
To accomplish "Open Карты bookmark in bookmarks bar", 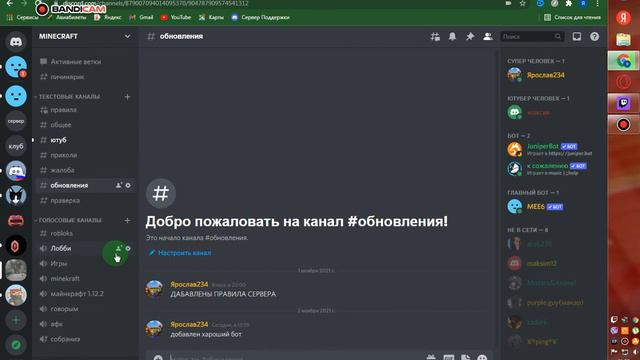I will [211, 18].
